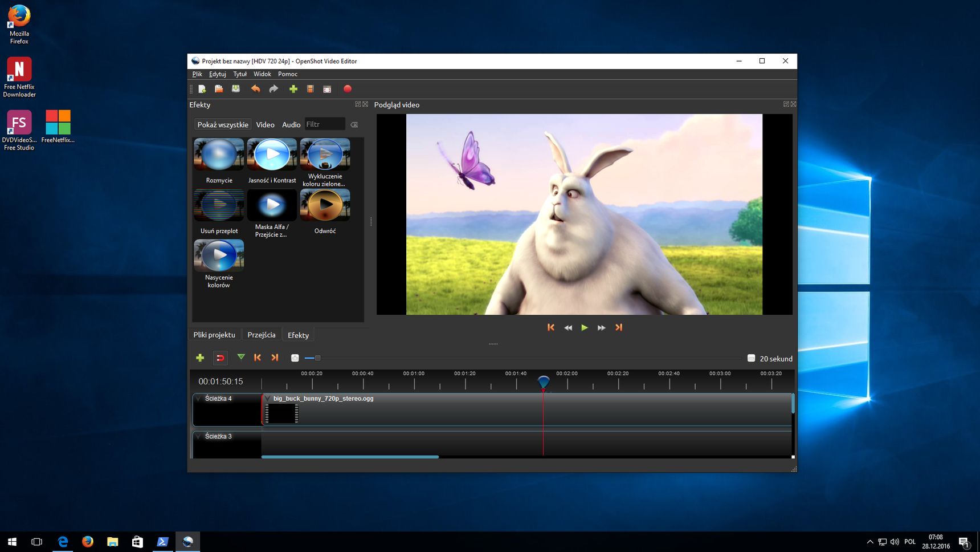Go to the next marker
The height and width of the screenshot is (552, 980).
click(275, 358)
